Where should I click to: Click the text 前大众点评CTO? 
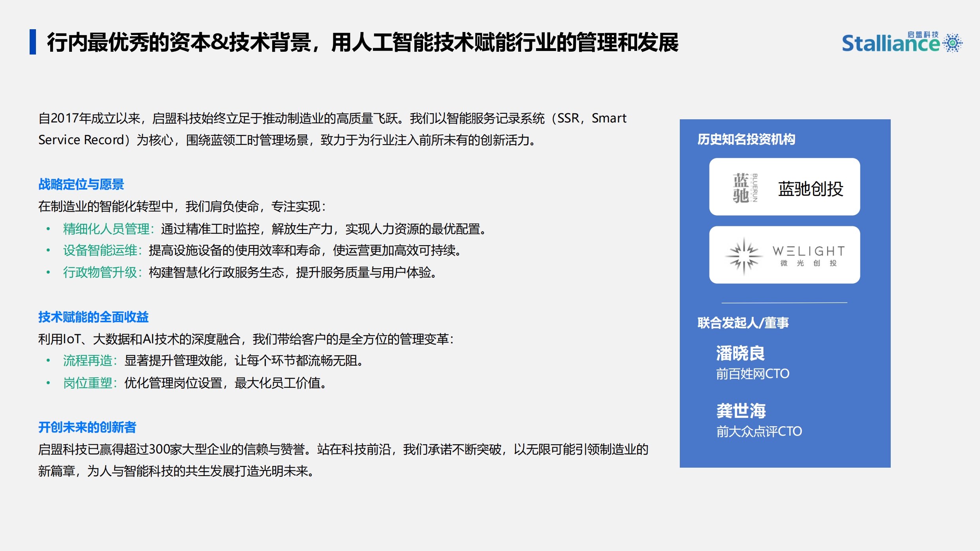(x=759, y=431)
